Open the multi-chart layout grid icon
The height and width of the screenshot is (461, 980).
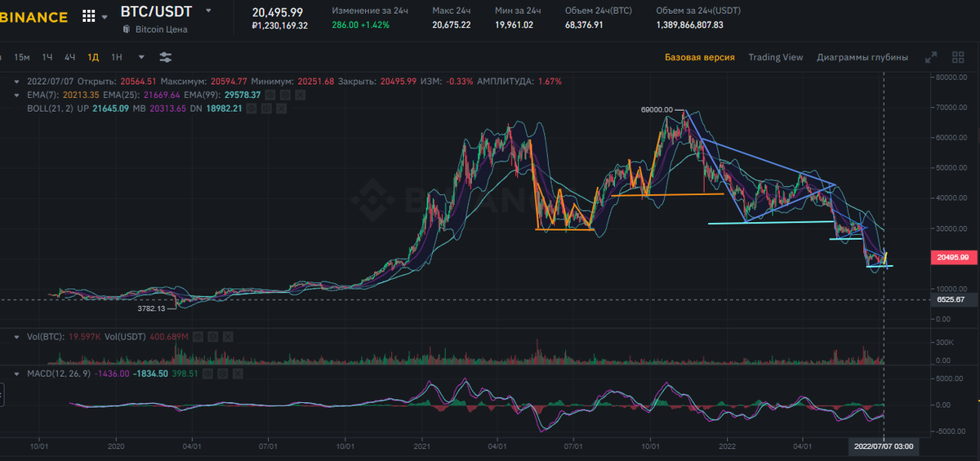click(x=958, y=57)
